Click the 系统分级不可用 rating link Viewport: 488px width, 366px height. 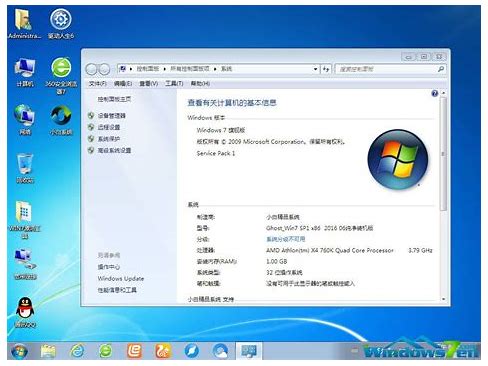coord(286,239)
